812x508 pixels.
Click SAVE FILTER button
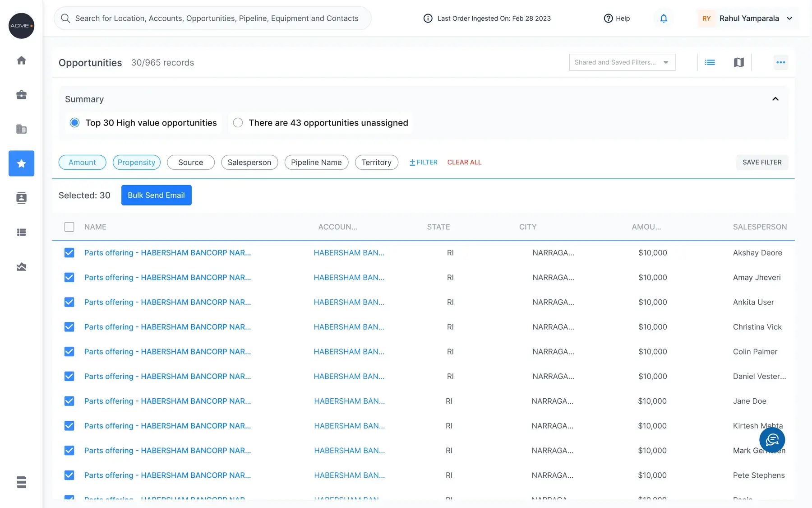[x=762, y=163]
